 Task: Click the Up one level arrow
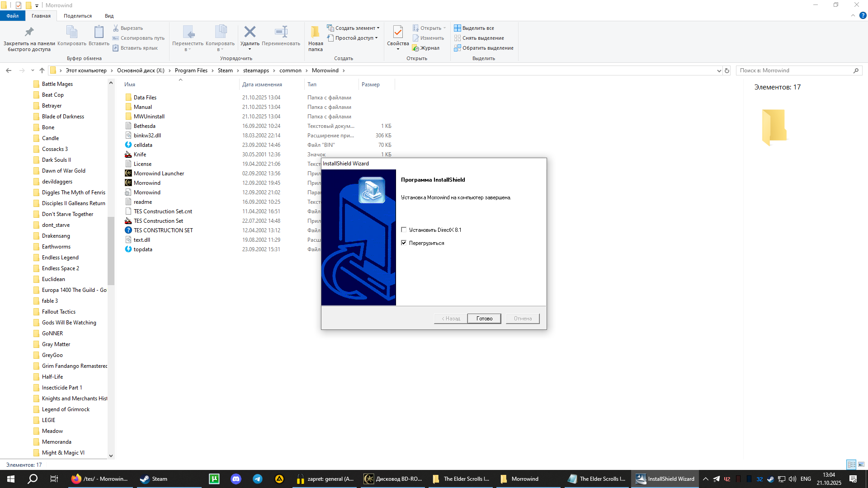[x=42, y=70]
